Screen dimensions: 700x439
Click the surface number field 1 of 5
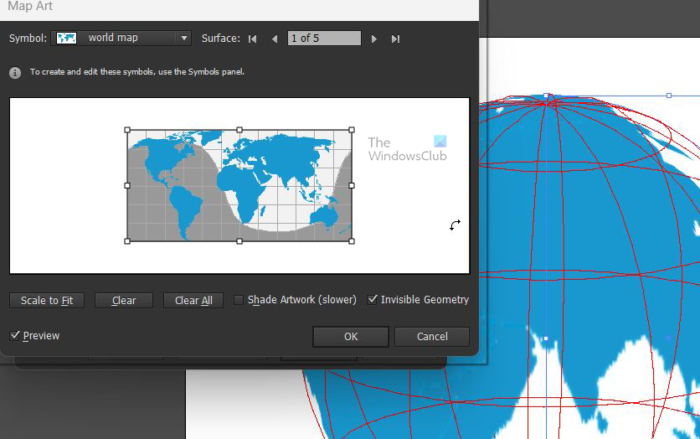pyautogui.click(x=324, y=38)
